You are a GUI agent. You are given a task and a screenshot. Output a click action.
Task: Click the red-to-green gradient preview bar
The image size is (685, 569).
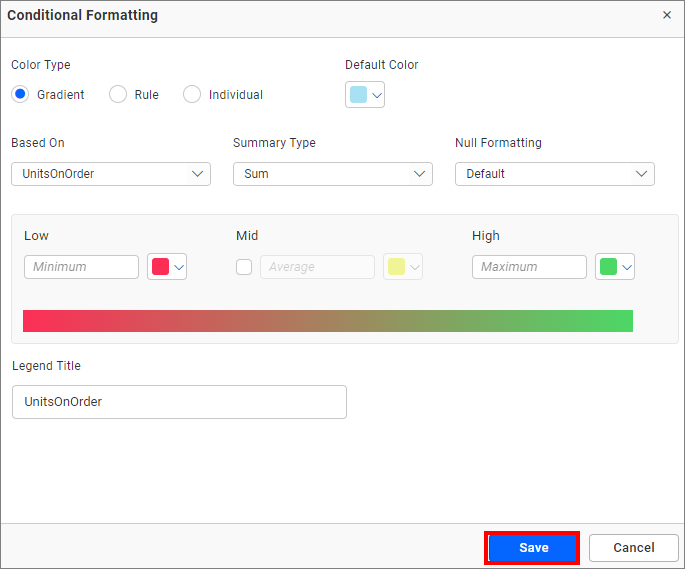328,321
